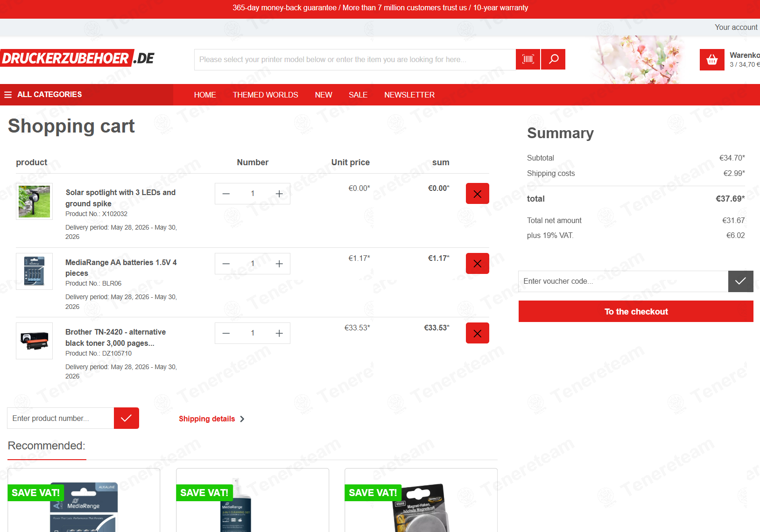Click the To the checkout button

pyautogui.click(x=636, y=311)
